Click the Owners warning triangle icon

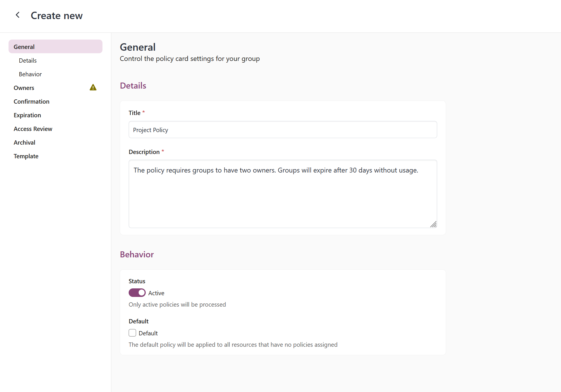click(x=93, y=87)
